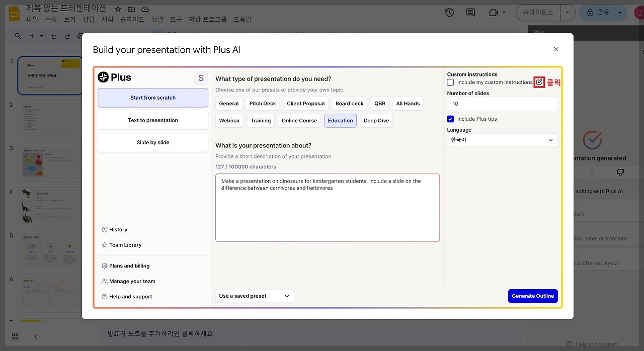Open the 확장 프로그램 menu
Viewport: 644px width, 351px height.
208,19
